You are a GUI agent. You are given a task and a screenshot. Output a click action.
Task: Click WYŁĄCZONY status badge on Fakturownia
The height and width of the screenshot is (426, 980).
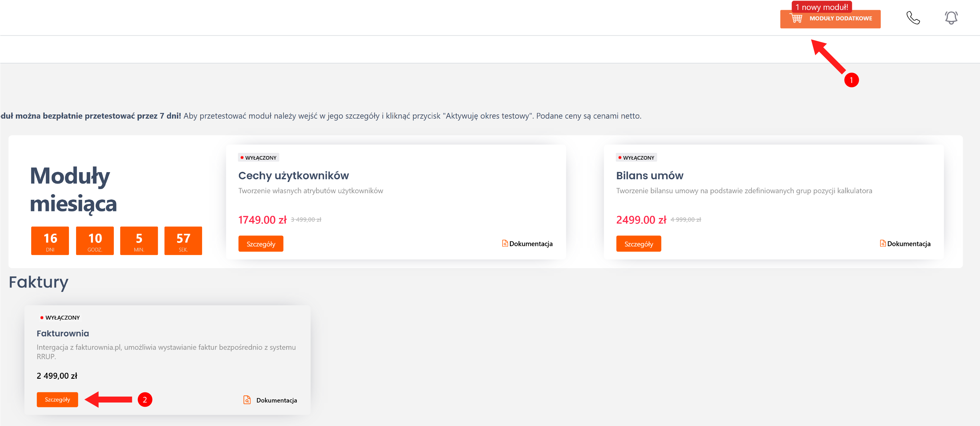[x=60, y=317]
